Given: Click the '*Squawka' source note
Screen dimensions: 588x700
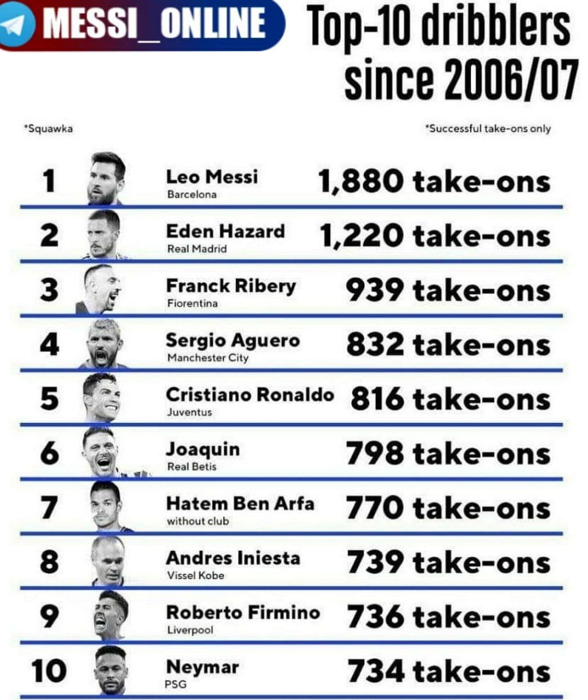Looking at the screenshot, I should (48, 129).
